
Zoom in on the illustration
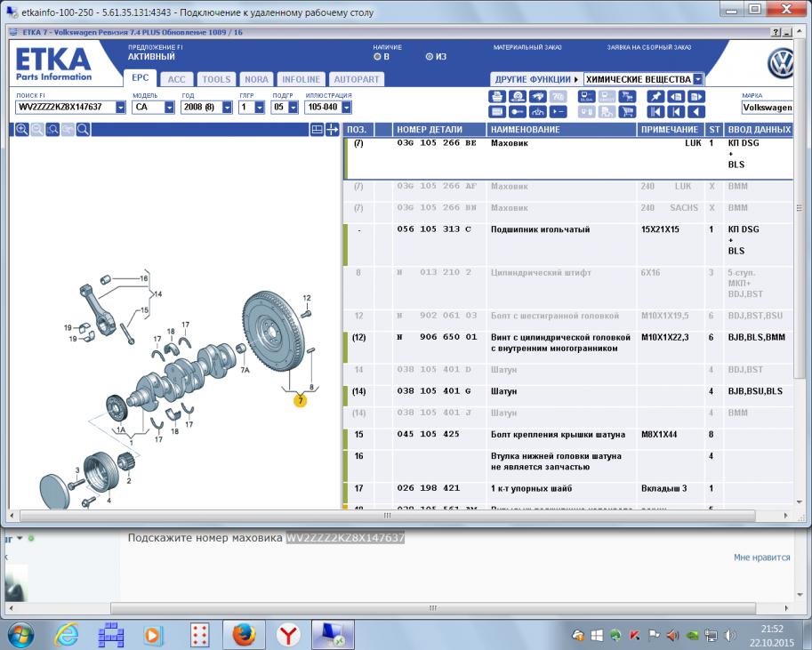(21, 130)
